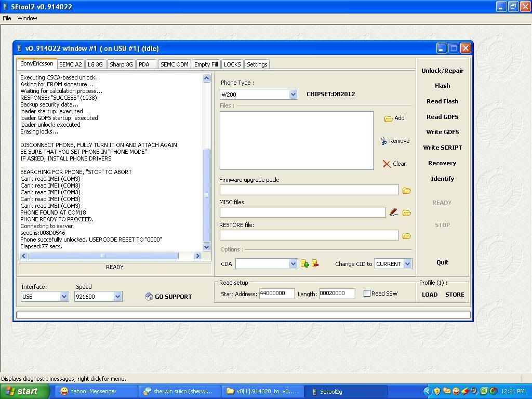
Task: Click the Firmware upgrade pack input field
Action: point(309,190)
